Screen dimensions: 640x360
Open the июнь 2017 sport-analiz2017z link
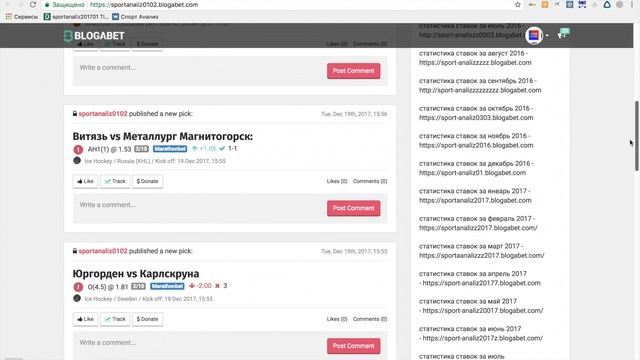click(483, 338)
